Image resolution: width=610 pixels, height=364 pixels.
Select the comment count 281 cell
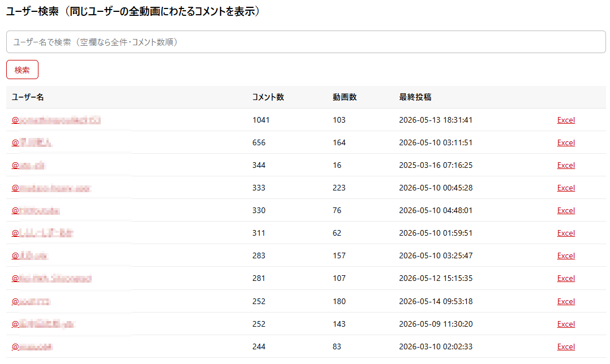259,278
